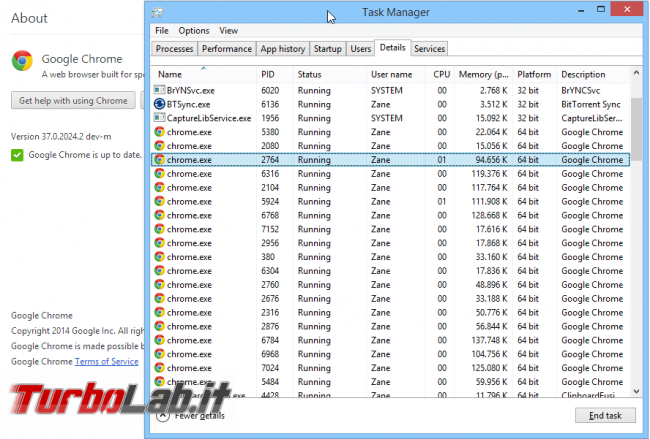Click chrome icon for PID 2876 row
Screen dimensions: 650x439
(159, 326)
